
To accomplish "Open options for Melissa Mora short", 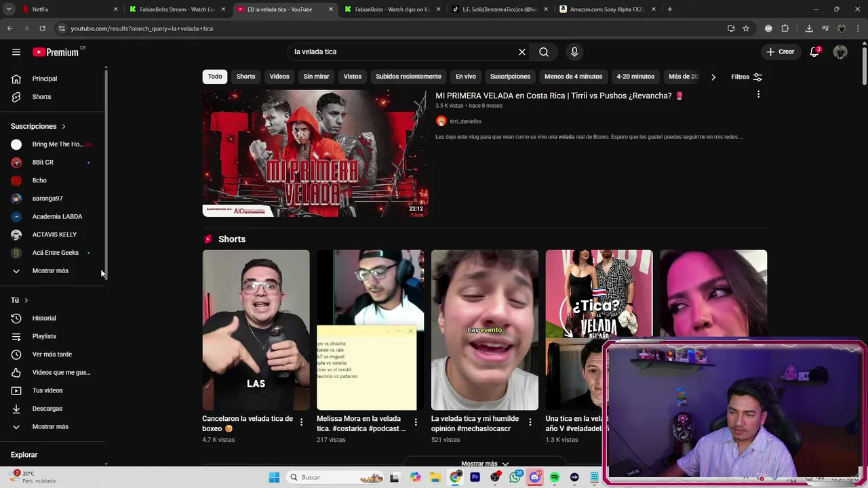I will pos(416,422).
